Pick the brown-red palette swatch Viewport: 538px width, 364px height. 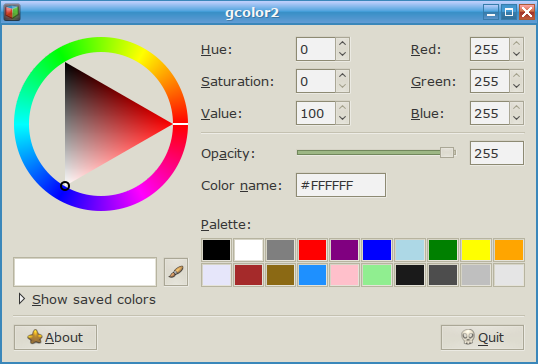click(248, 275)
